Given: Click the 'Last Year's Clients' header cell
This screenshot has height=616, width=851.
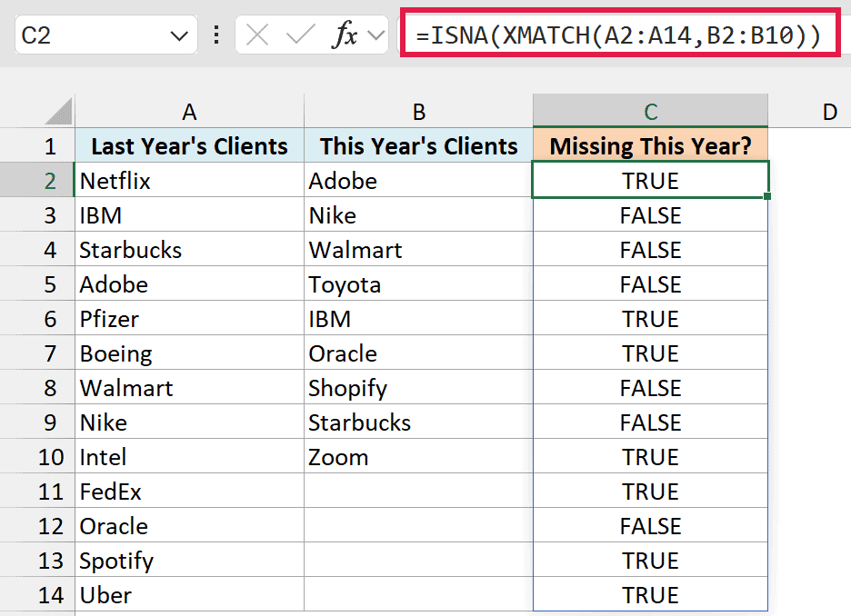Looking at the screenshot, I should coord(189,146).
